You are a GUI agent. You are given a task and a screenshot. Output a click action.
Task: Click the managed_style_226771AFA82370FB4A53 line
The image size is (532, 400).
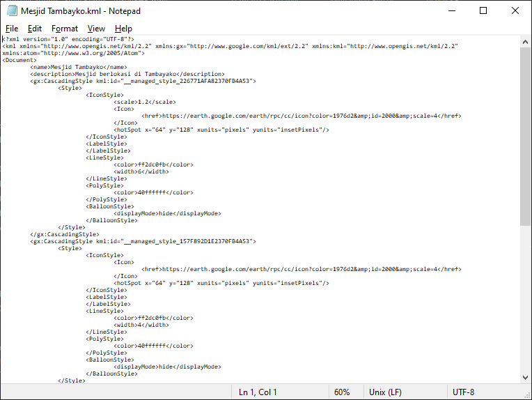(x=143, y=81)
